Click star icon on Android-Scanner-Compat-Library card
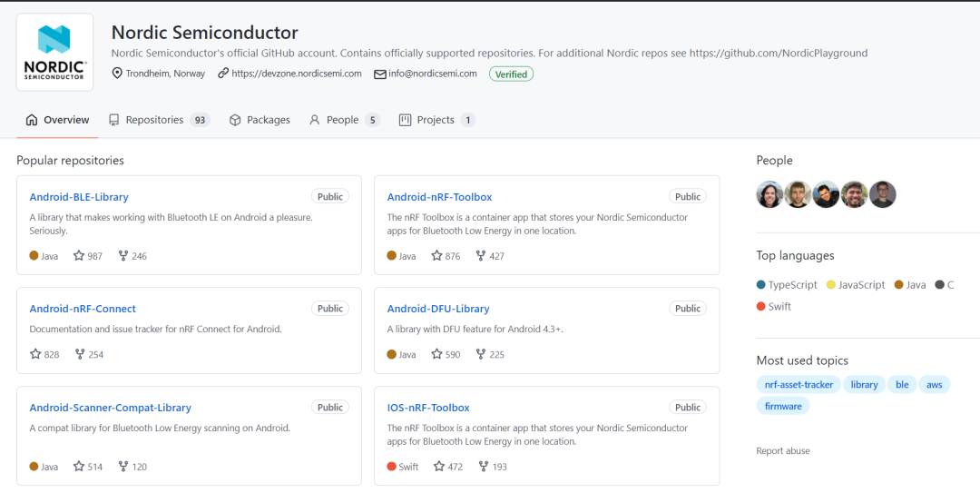The width and height of the screenshot is (980, 493). [79, 466]
